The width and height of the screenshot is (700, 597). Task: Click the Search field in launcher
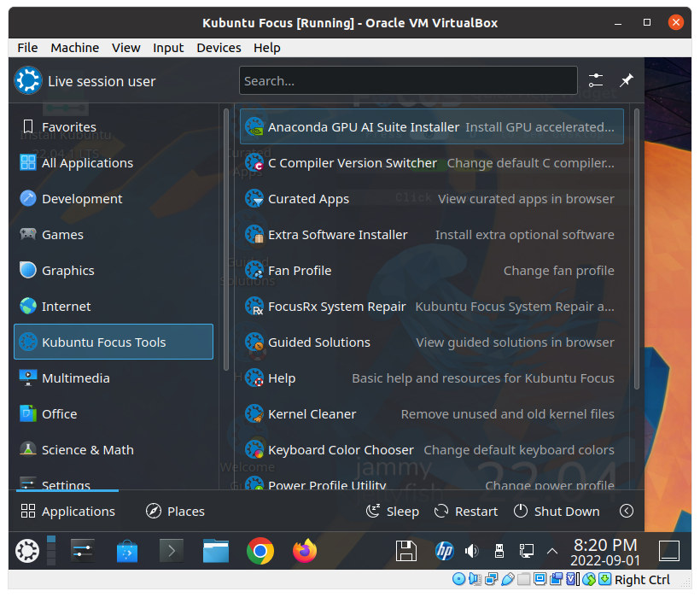tap(408, 81)
